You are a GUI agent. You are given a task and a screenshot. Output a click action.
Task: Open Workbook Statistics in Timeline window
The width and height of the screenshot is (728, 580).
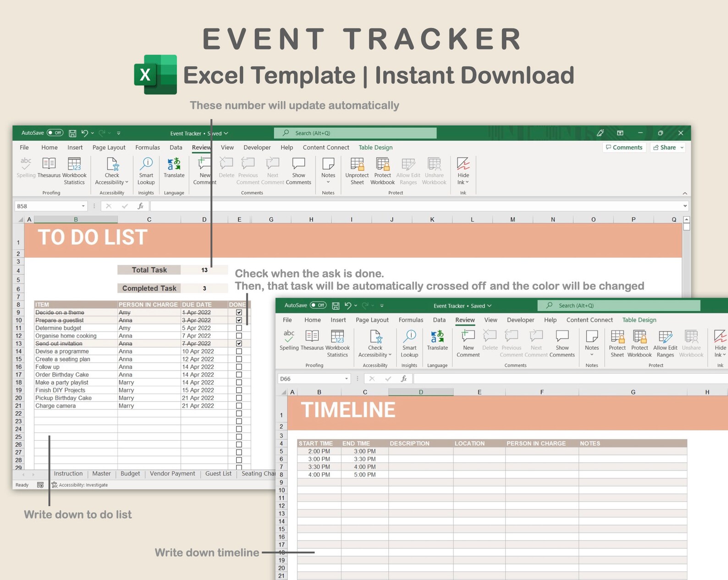[337, 344]
